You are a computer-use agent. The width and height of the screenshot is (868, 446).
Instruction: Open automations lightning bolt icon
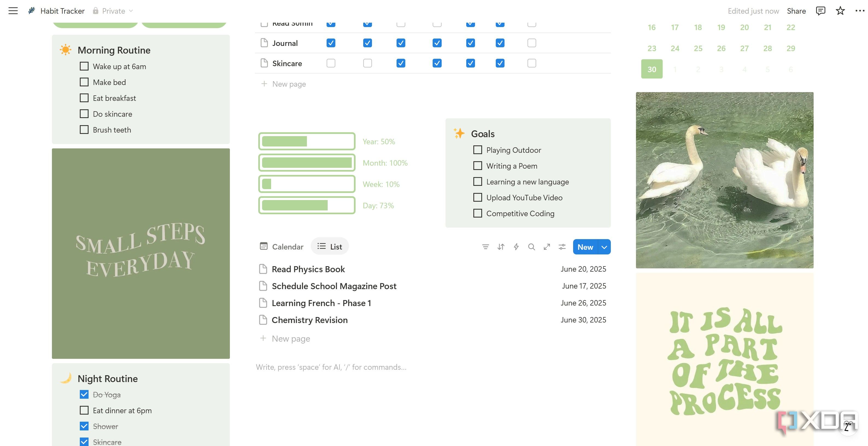tap(516, 247)
